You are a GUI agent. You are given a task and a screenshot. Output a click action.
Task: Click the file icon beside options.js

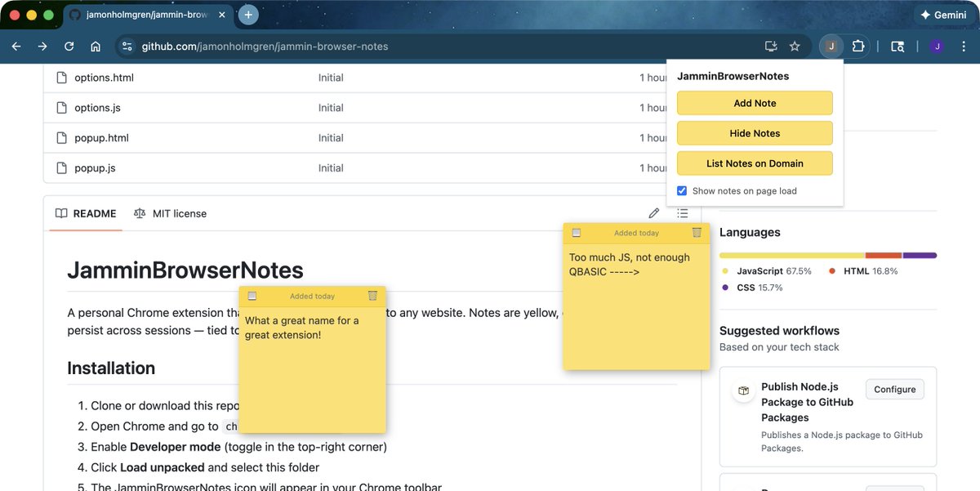[x=61, y=108]
